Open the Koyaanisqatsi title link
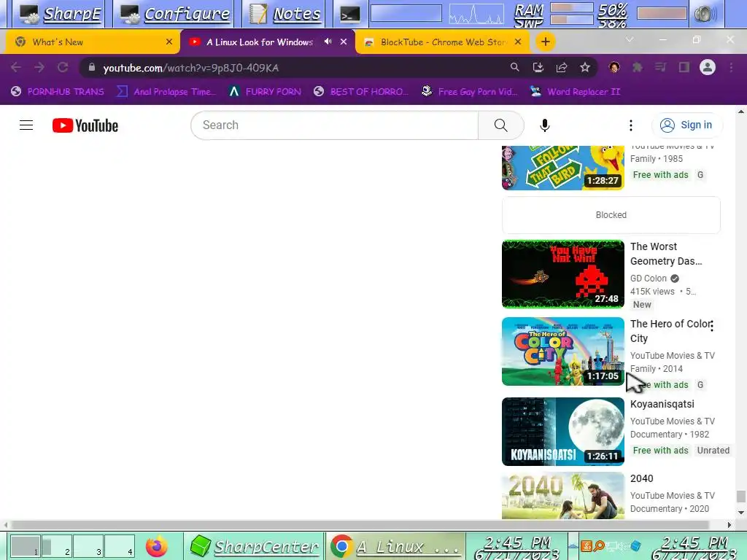 pyautogui.click(x=662, y=404)
